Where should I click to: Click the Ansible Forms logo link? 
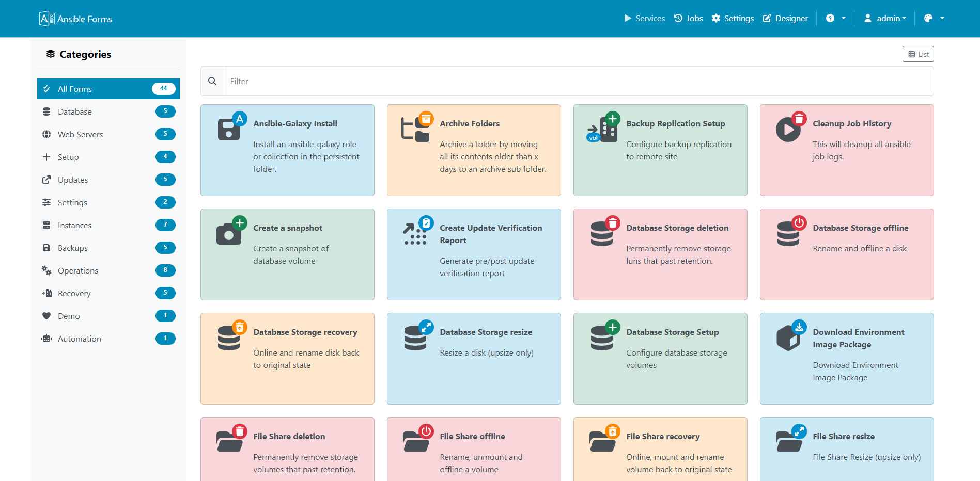pyautogui.click(x=75, y=19)
